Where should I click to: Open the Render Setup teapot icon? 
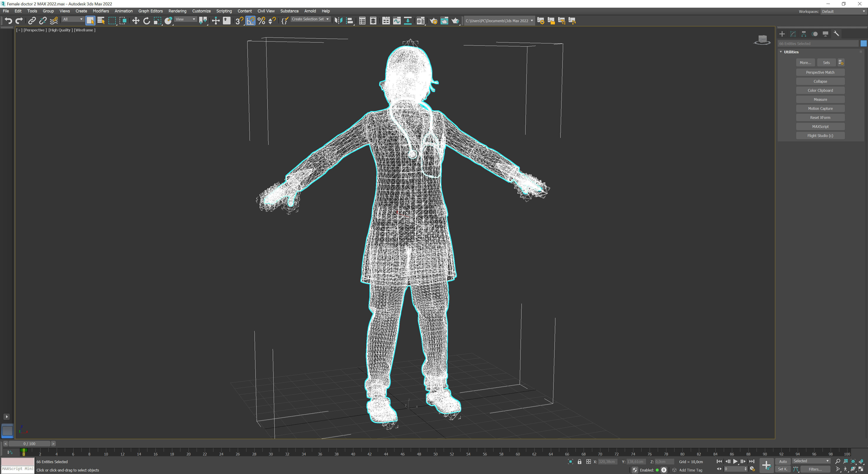click(433, 21)
